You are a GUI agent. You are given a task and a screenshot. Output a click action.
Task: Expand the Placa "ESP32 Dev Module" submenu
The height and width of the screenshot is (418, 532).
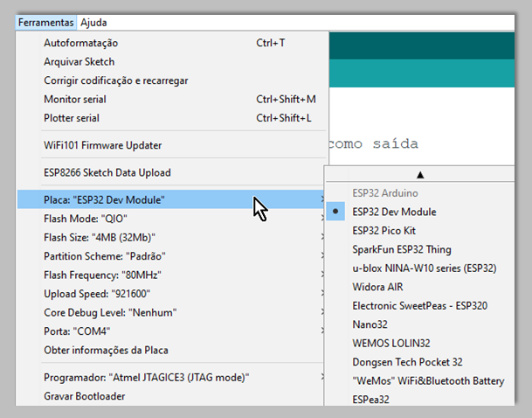click(x=104, y=200)
